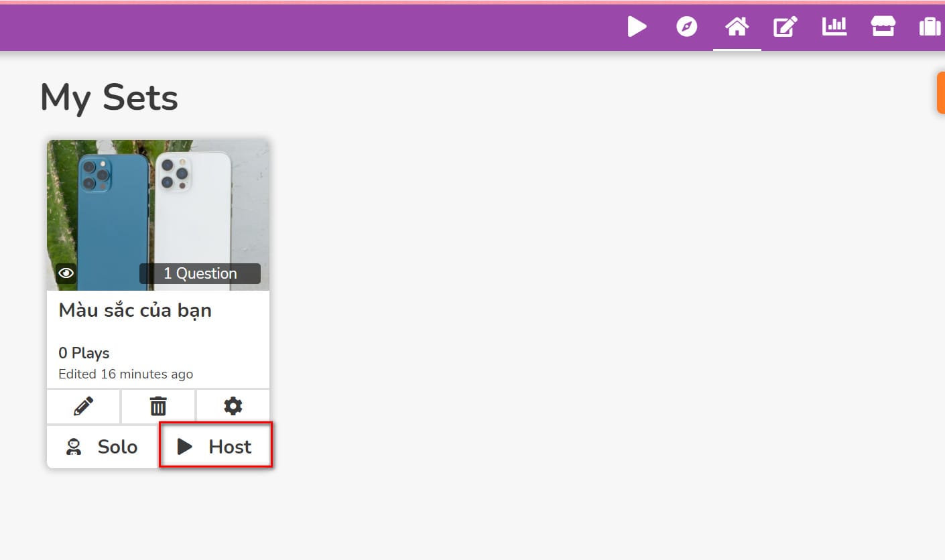View the Stats bar chart icon
The height and width of the screenshot is (560, 945).
834,27
